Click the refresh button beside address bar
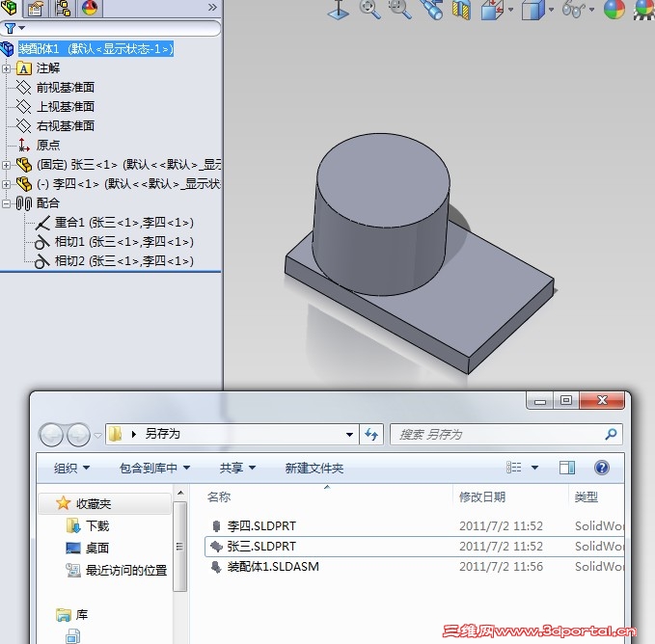This screenshot has width=655, height=644. click(371, 435)
